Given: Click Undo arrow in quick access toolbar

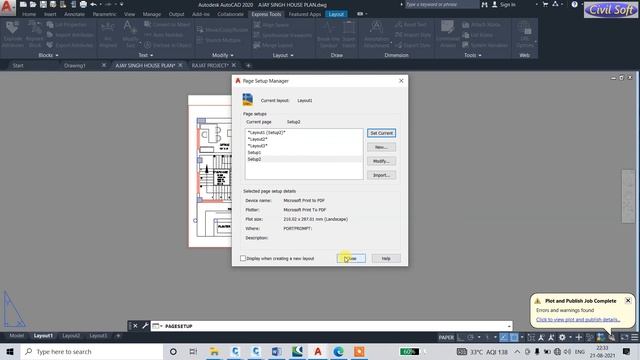Looking at the screenshot, I should (x=93, y=4).
